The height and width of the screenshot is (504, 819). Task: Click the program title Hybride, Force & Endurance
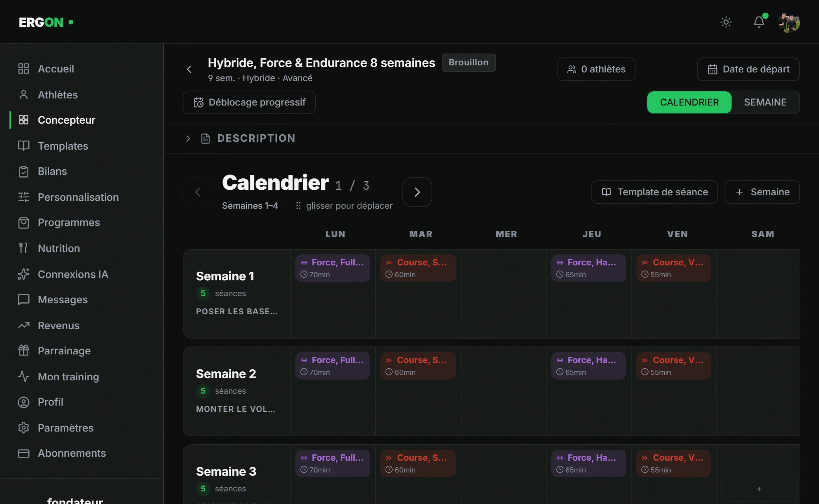click(321, 63)
